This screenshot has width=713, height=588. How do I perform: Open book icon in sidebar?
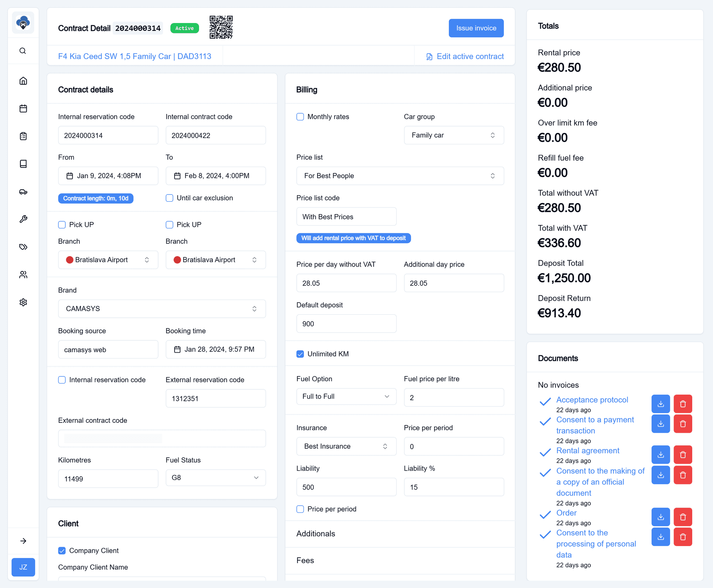pos(23,164)
